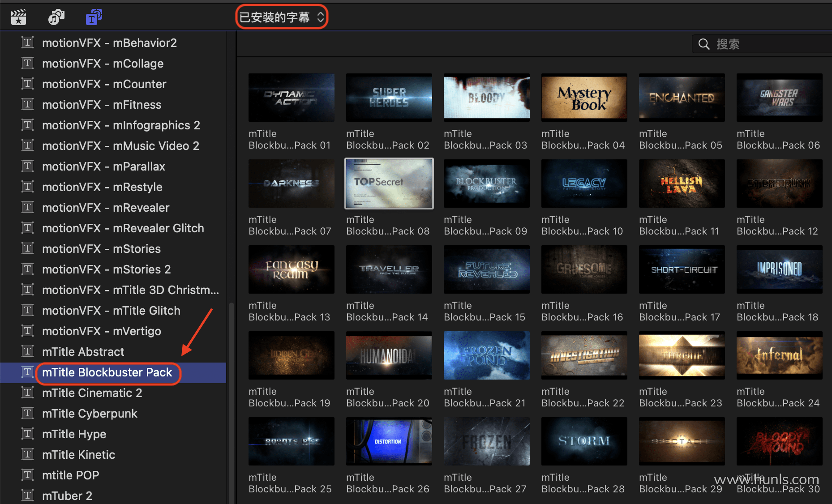Open the Libraries sidebar clapperboard icon
Screen dimensions: 832x504
(x=18, y=17)
